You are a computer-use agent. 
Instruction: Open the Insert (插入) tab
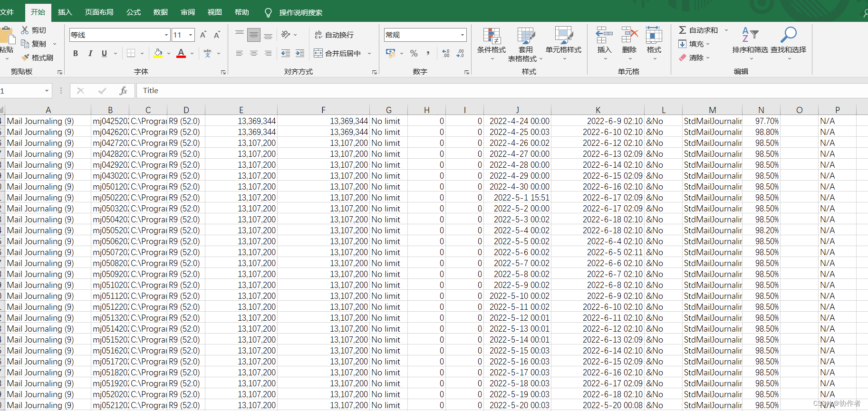(x=65, y=12)
